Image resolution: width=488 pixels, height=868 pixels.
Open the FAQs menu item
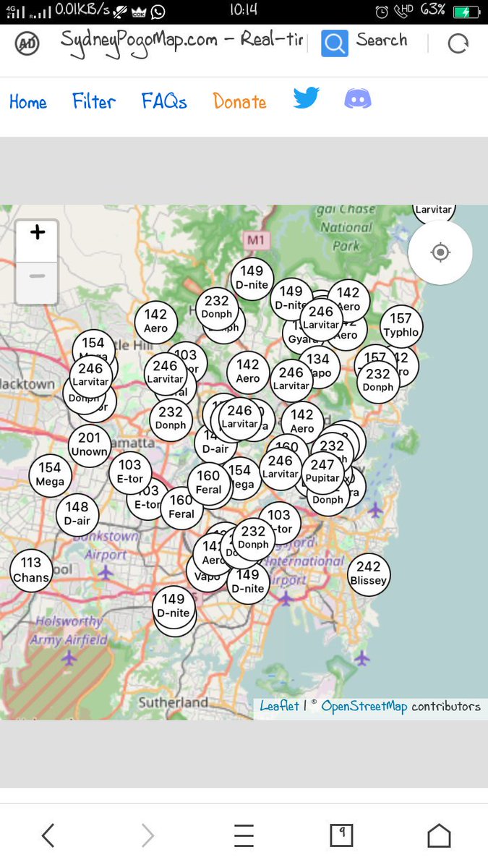tap(164, 101)
